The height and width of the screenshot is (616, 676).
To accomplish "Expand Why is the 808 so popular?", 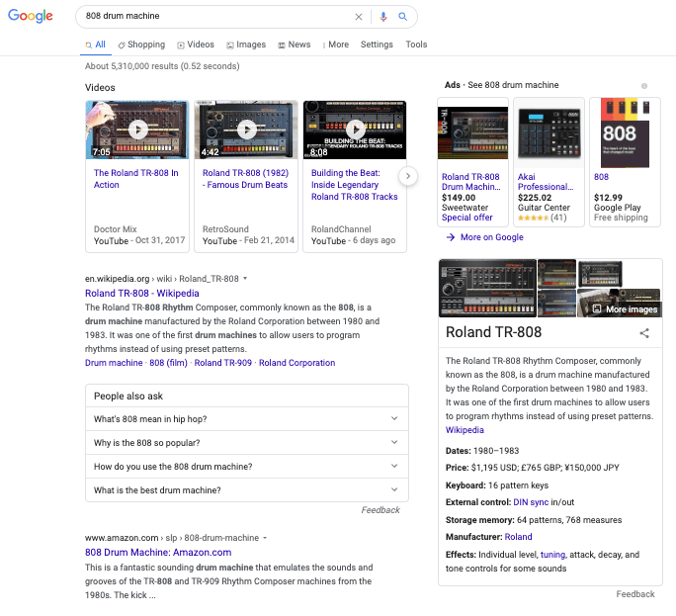I will 247,443.
